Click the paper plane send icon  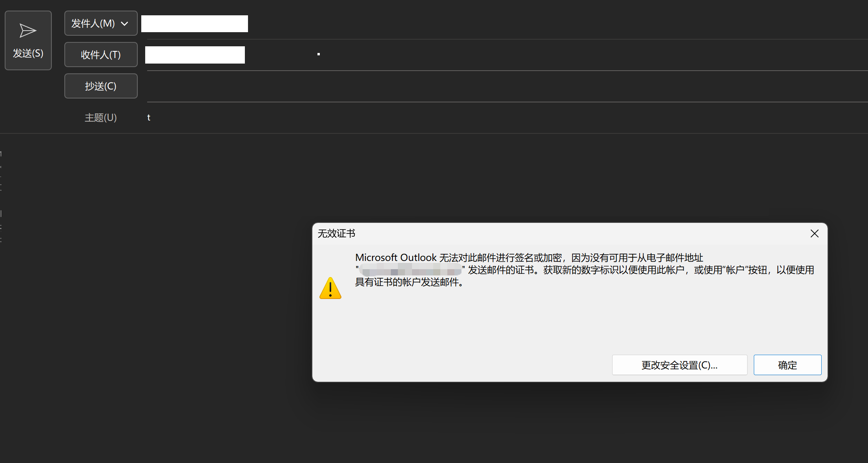pyautogui.click(x=28, y=31)
